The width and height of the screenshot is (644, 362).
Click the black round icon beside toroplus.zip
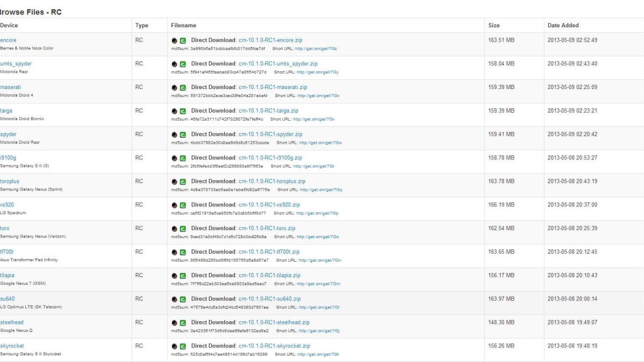174,181
